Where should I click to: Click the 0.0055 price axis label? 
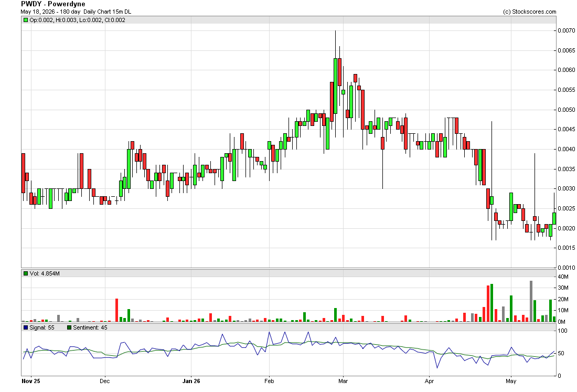[566, 90]
